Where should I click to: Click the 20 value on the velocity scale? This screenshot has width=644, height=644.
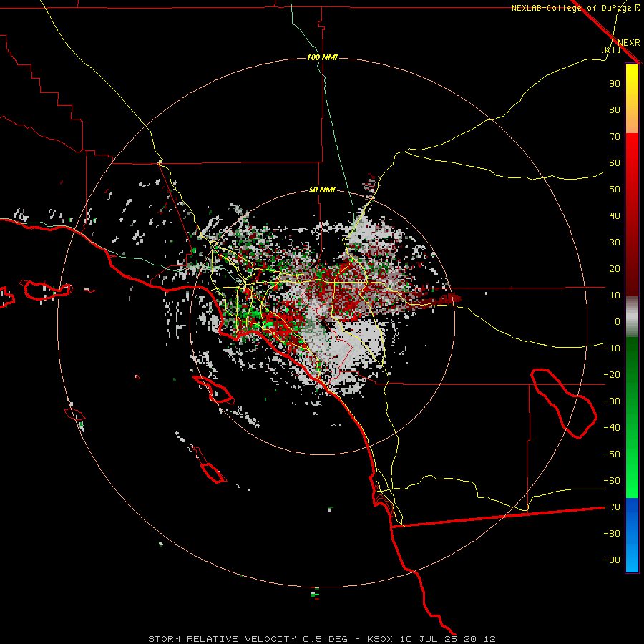point(615,268)
